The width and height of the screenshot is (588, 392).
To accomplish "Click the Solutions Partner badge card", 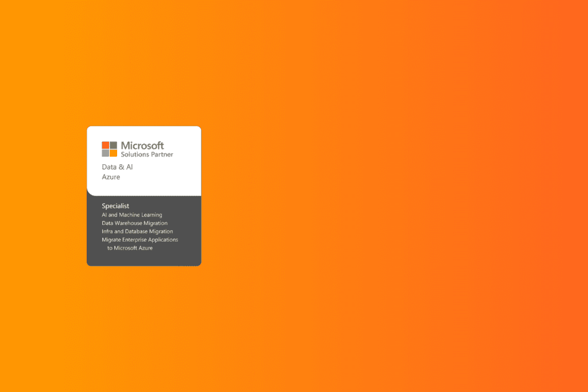I will (x=144, y=195).
